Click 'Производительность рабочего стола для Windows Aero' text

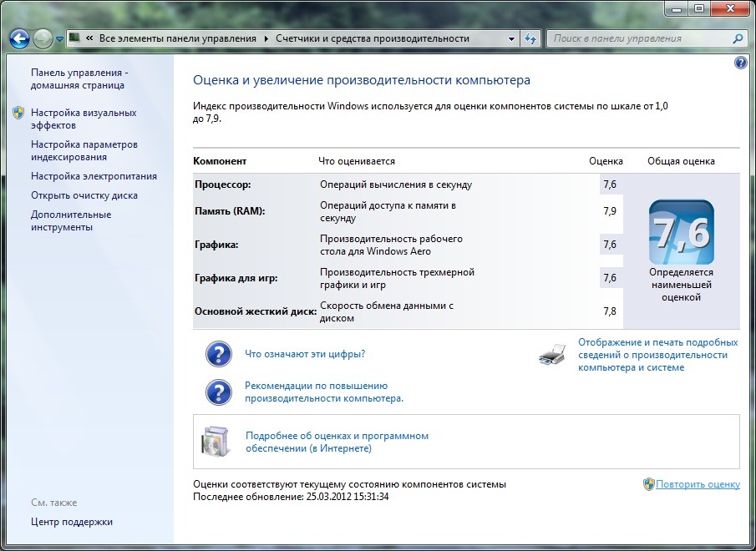click(391, 245)
